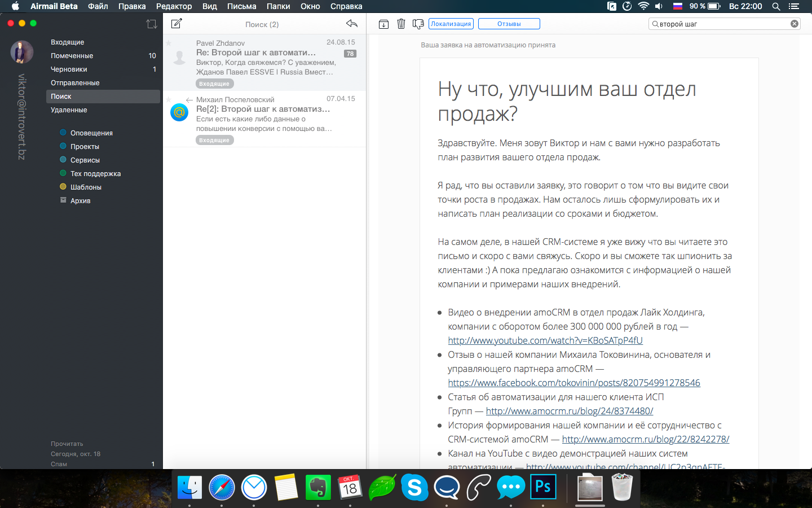This screenshot has width=812, height=508.
Task: Click Прочитать at sidebar bottom
Action: 67,444
